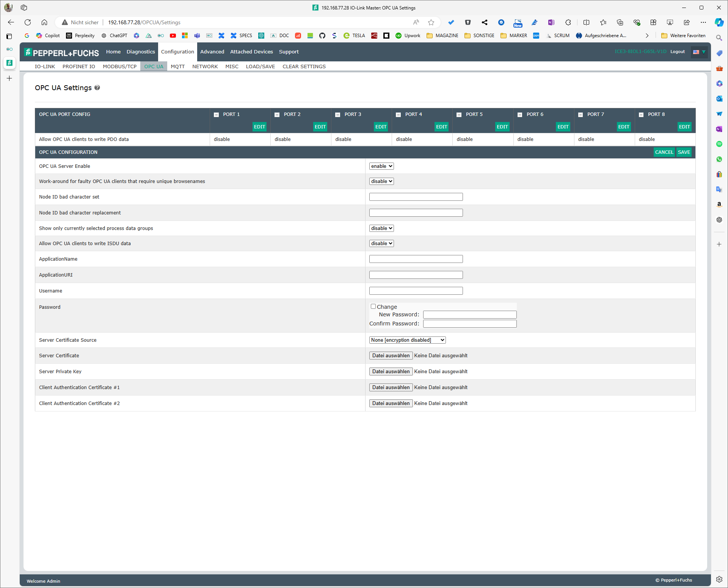Click EDIT for PORT 8
Image resolution: width=728 pixels, height=588 pixels.
click(x=684, y=127)
